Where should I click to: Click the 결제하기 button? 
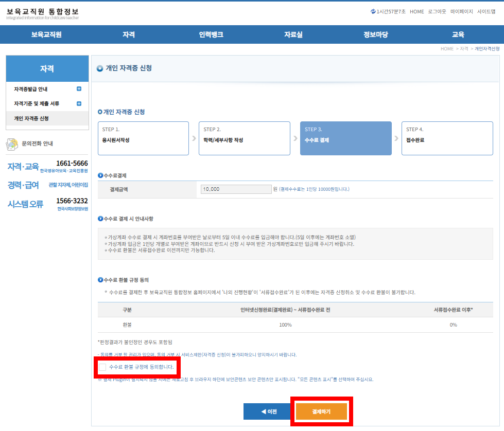coord(321,412)
